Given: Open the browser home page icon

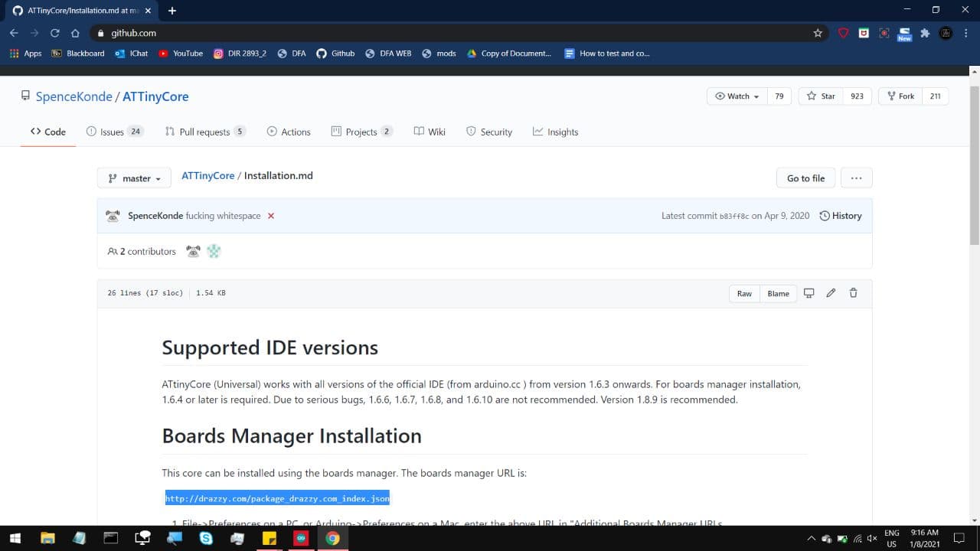Looking at the screenshot, I should (x=75, y=33).
